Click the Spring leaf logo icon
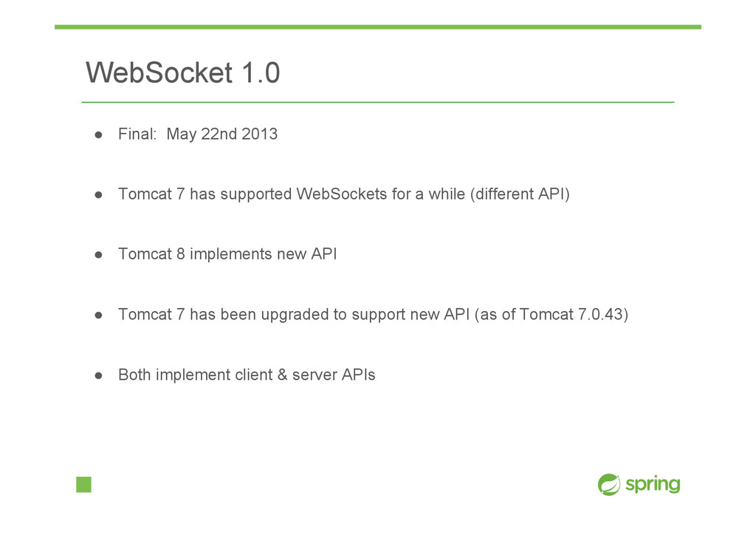The width and height of the screenshot is (756, 535). 609,484
